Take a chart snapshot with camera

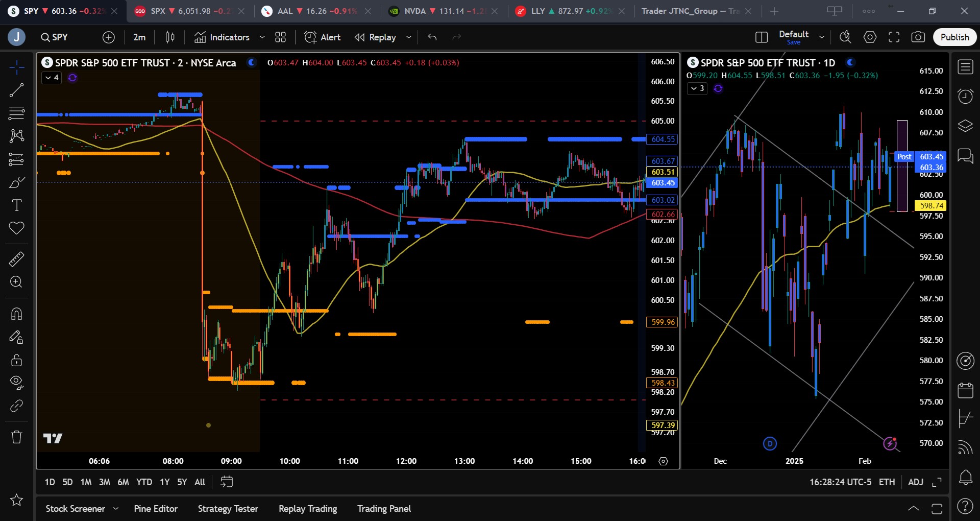click(918, 37)
